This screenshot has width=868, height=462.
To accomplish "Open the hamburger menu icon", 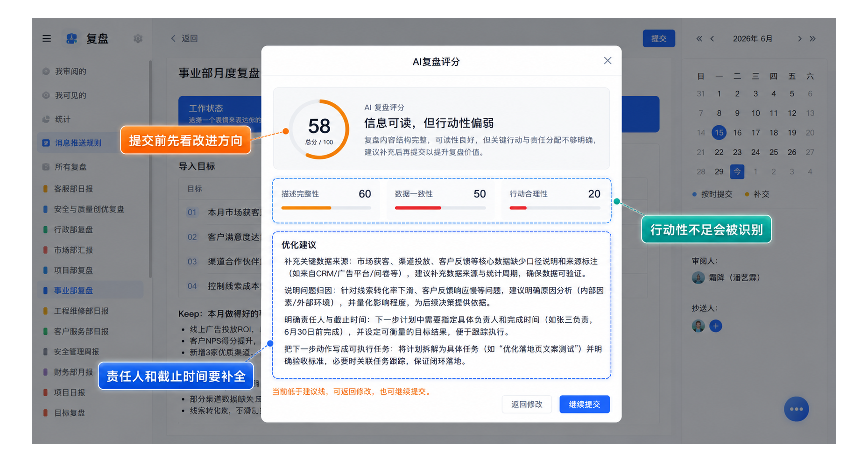I will (47, 38).
